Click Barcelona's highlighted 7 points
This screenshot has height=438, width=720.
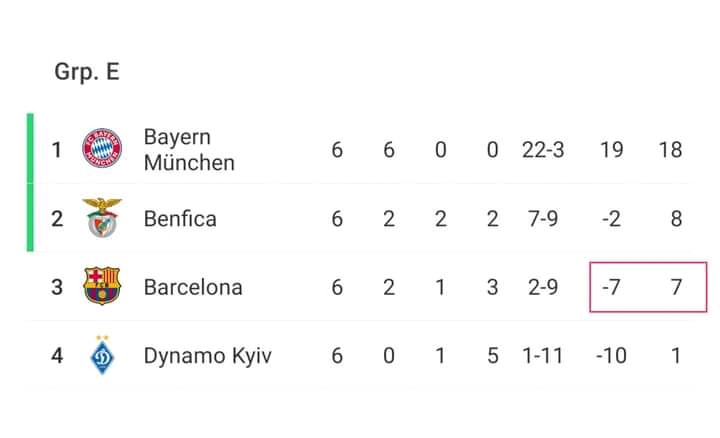point(676,287)
